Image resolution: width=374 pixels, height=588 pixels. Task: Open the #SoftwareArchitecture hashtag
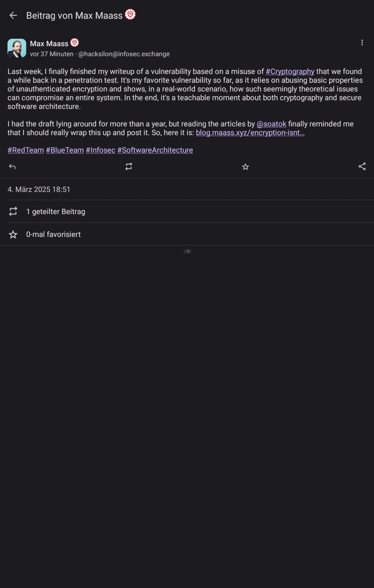(x=155, y=150)
